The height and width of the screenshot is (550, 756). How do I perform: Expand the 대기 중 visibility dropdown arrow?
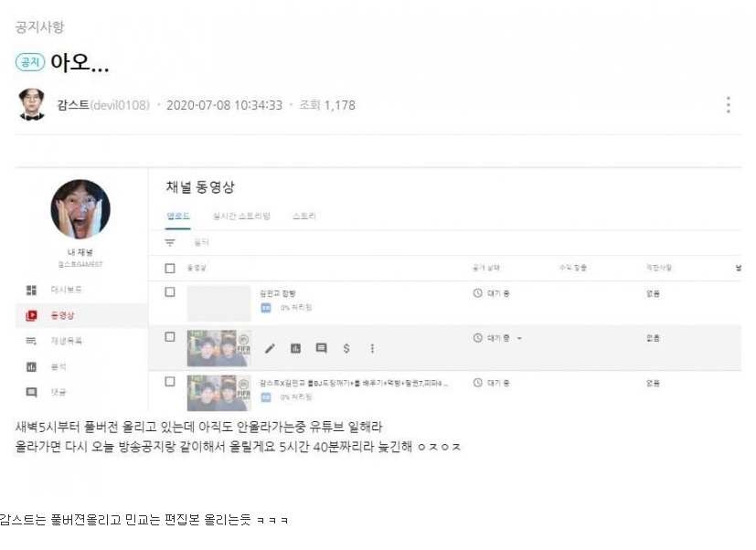click(519, 338)
